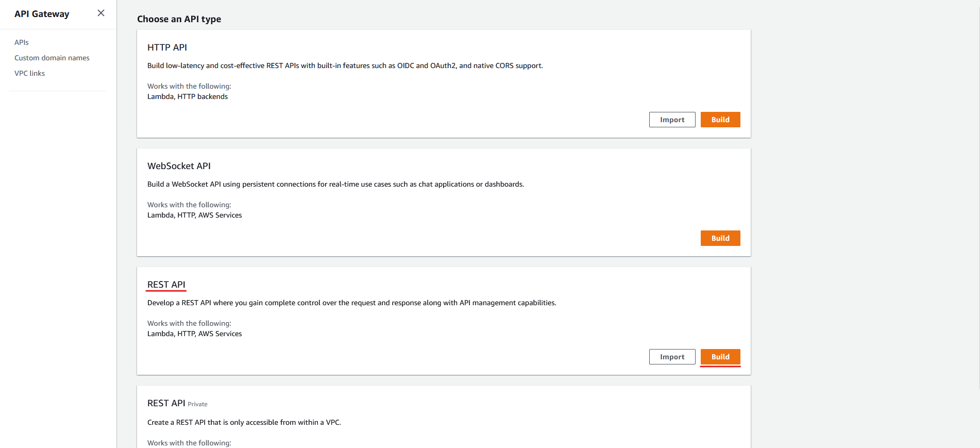Click the underlined 'REST API' title

[166, 285]
